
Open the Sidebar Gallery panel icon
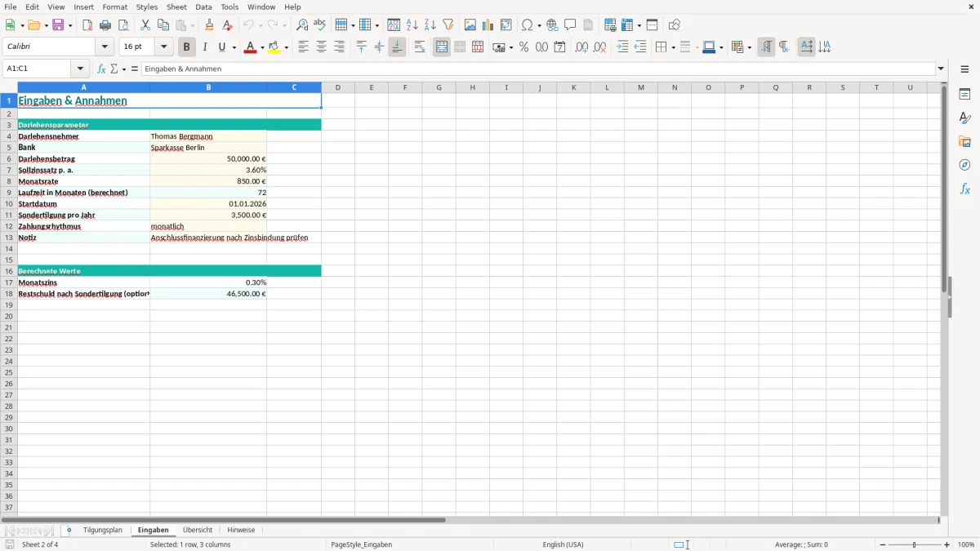[964, 142]
